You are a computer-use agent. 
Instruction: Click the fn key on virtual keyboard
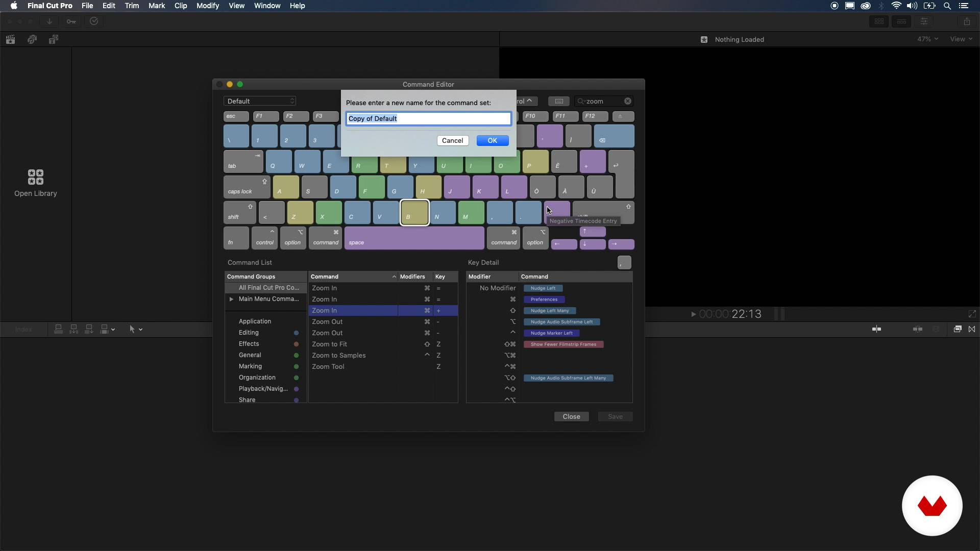coord(236,238)
